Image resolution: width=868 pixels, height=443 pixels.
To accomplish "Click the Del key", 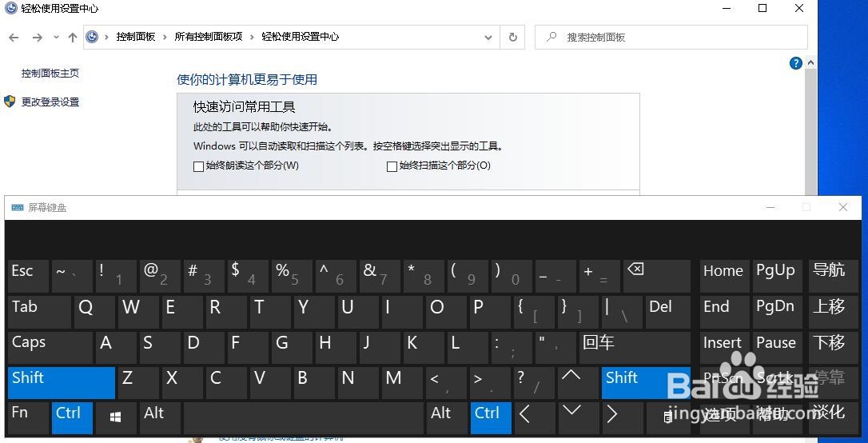I will 668,311.
